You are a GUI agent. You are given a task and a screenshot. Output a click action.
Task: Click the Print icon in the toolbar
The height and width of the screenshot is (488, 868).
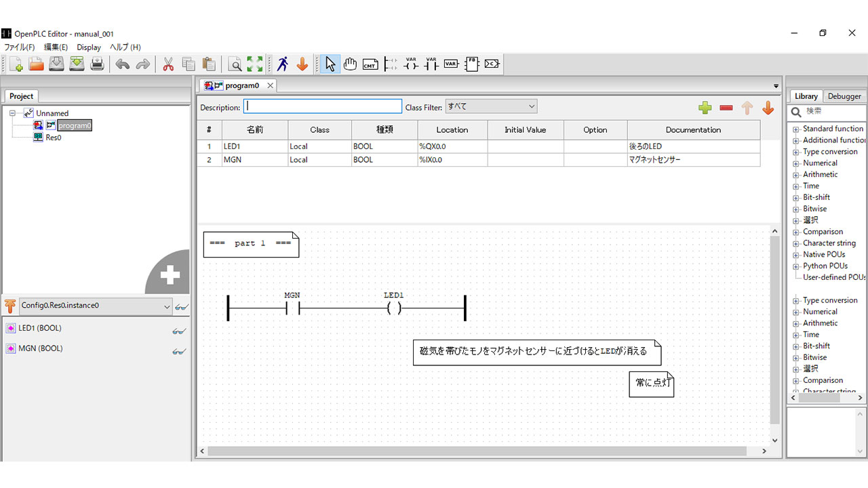98,64
